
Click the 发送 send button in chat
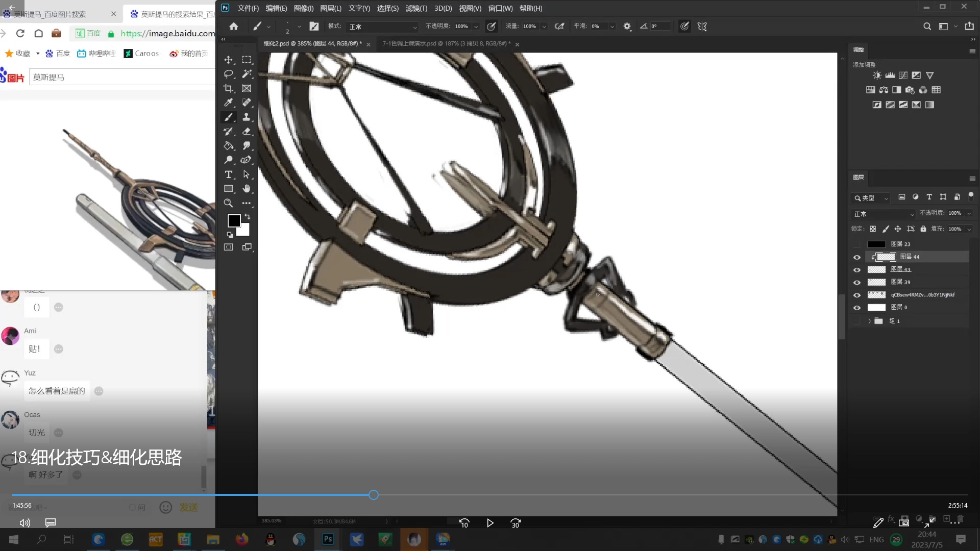[188, 507]
